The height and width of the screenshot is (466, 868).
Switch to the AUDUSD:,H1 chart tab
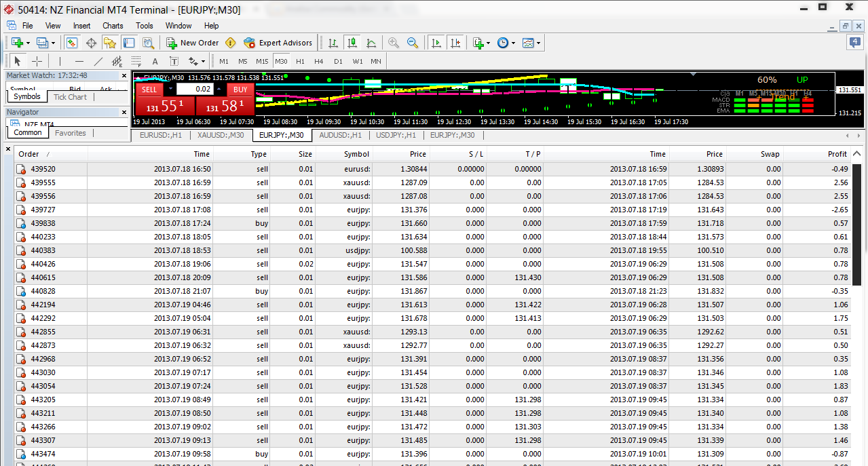point(341,135)
